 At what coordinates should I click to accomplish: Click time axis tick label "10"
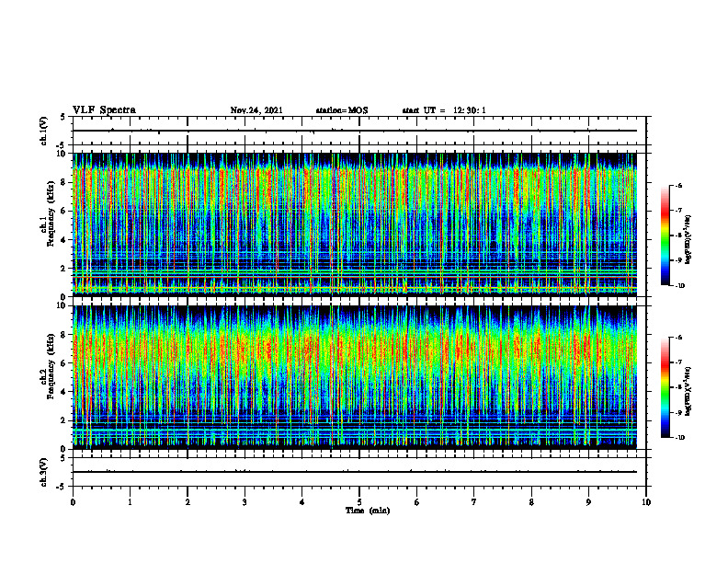[646, 502]
